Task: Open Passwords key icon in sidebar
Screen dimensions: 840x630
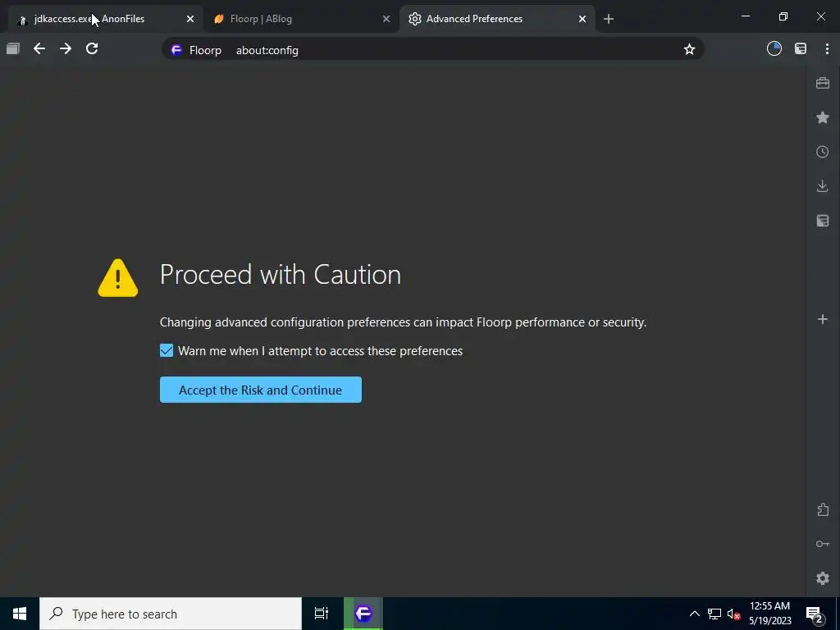Action: point(823,544)
